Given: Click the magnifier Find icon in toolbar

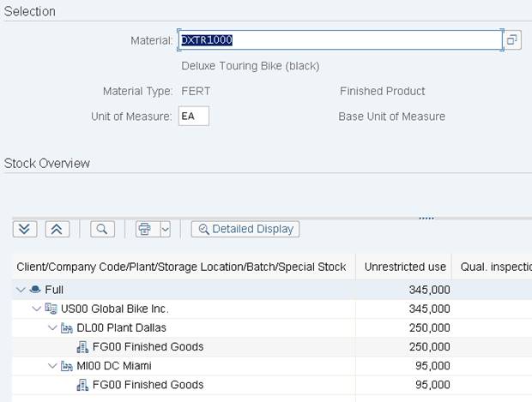Looking at the screenshot, I should point(101,229).
